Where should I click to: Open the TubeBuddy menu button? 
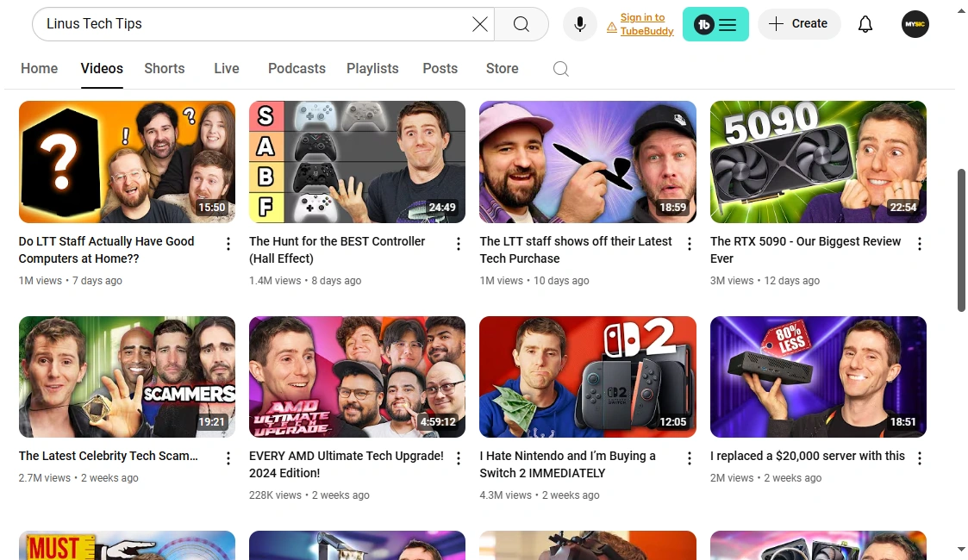(x=715, y=24)
